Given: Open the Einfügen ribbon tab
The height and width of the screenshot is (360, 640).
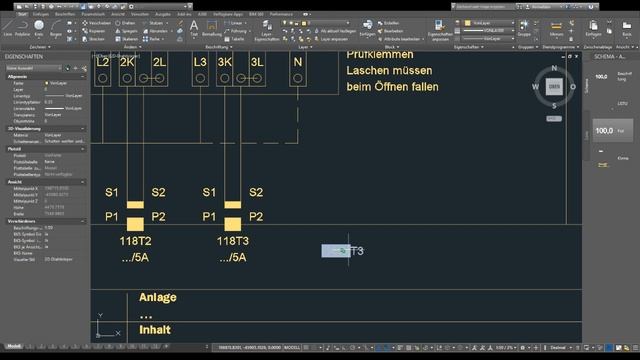Looking at the screenshot, I should pyautogui.click(x=40, y=14).
